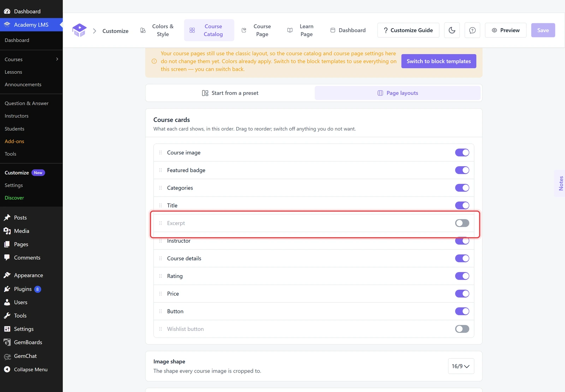Image resolution: width=565 pixels, height=392 pixels.
Task: Turn off the Rating switch
Action: [x=462, y=276]
